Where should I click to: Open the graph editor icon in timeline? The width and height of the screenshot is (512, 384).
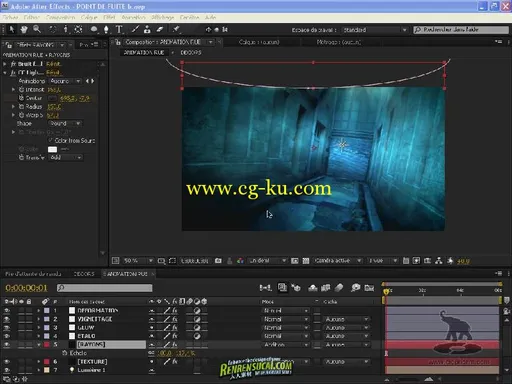[369, 287]
